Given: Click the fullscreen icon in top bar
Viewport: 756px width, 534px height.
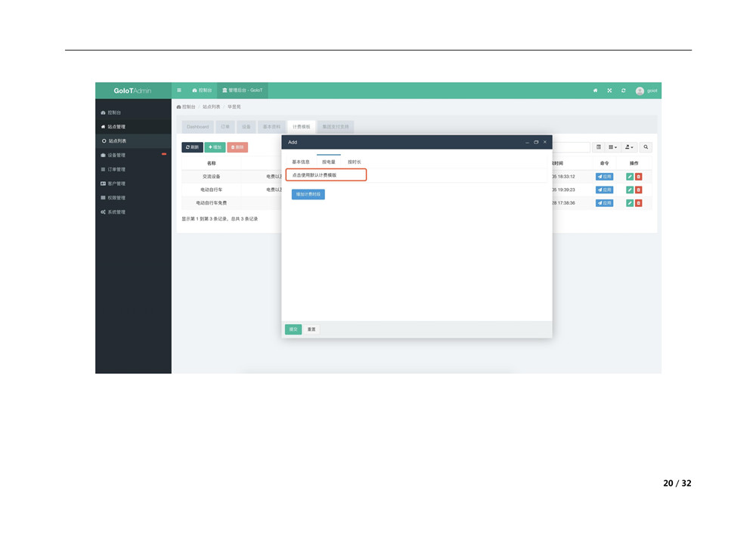Looking at the screenshot, I should [609, 91].
